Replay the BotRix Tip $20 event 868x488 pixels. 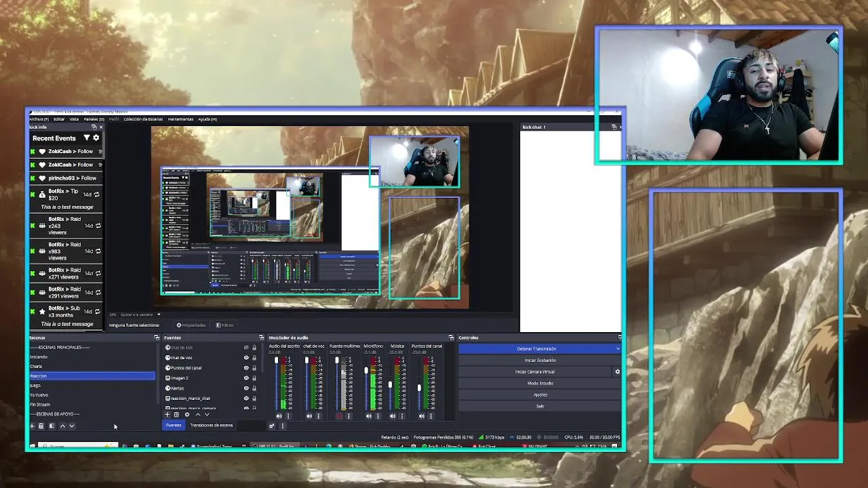point(97,195)
